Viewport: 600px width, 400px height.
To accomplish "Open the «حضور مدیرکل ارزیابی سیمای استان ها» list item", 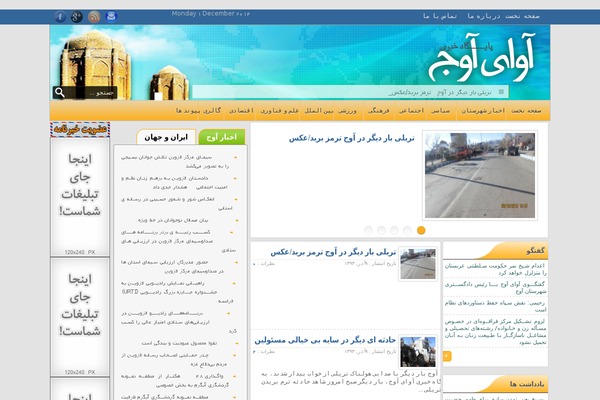I will point(172,266).
